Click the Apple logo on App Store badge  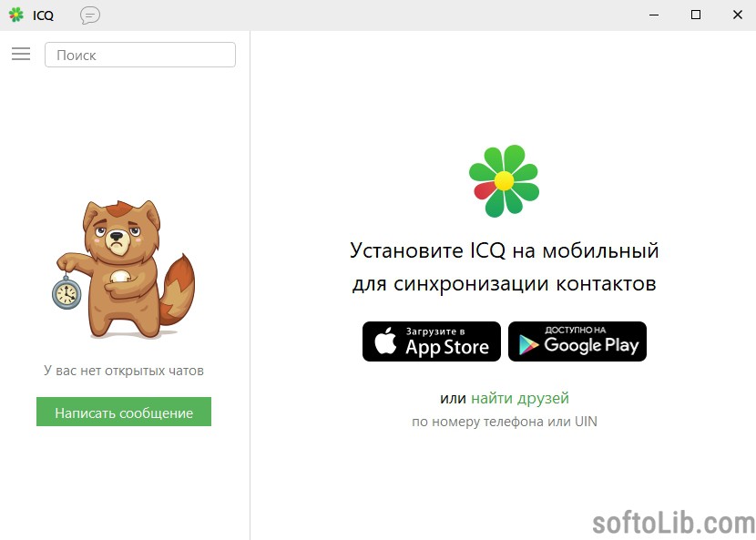coord(385,341)
